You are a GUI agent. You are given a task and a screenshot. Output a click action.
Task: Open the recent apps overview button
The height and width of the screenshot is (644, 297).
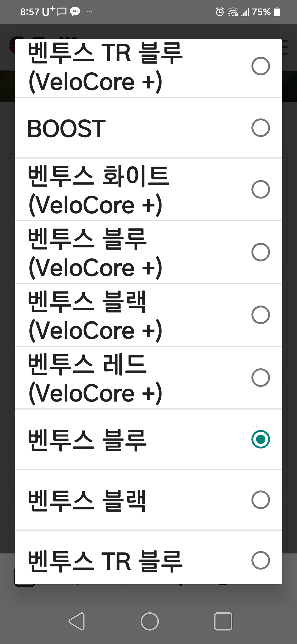click(223, 621)
